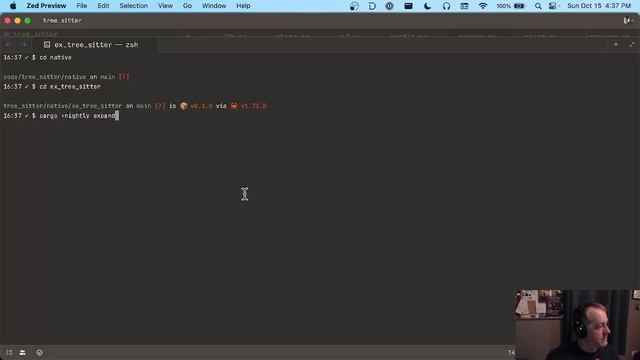Click the Control Center icon
Image resolution: width=640 pixels, height=360 pixels.
click(x=553, y=6)
